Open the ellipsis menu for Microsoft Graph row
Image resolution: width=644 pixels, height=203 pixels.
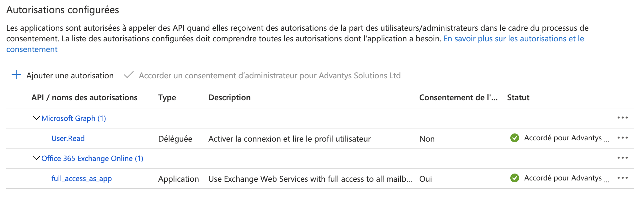[x=622, y=118]
